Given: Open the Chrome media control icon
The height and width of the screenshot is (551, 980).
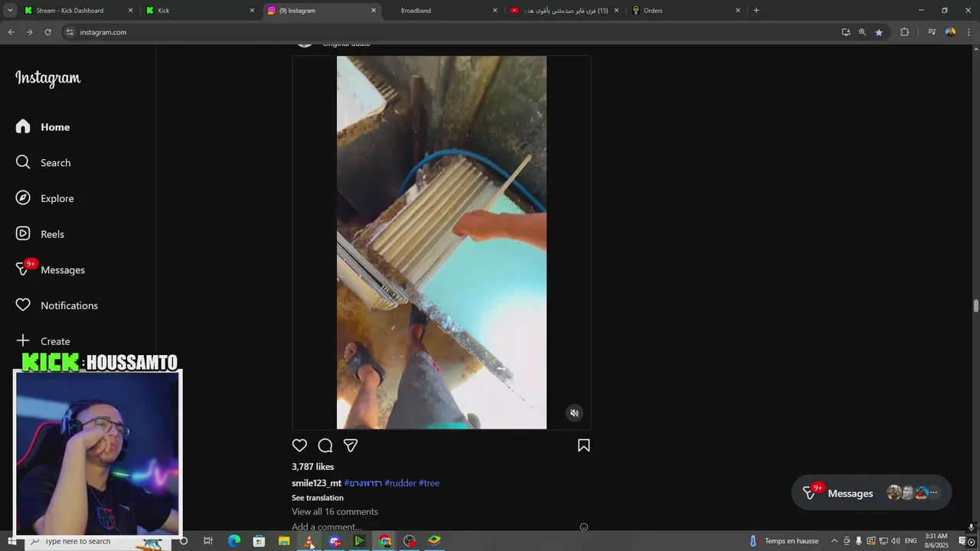Looking at the screenshot, I should coord(932,32).
